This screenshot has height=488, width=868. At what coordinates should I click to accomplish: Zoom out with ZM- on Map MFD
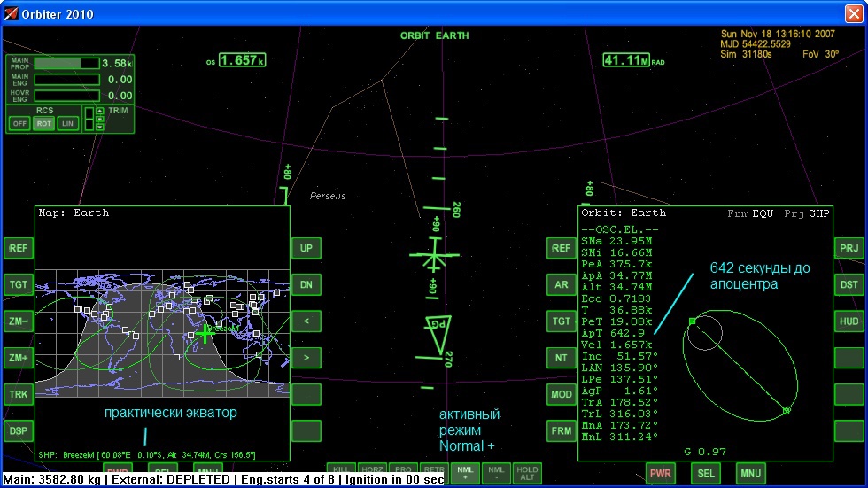(x=19, y=321)
